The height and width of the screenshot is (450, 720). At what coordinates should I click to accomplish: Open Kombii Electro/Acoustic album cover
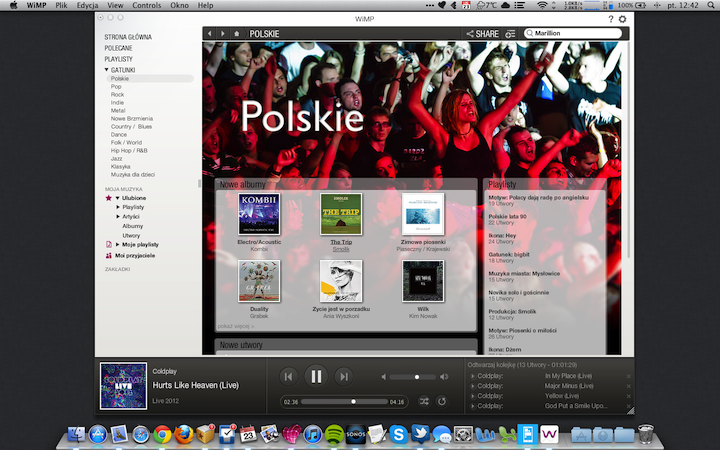[259, 214]
